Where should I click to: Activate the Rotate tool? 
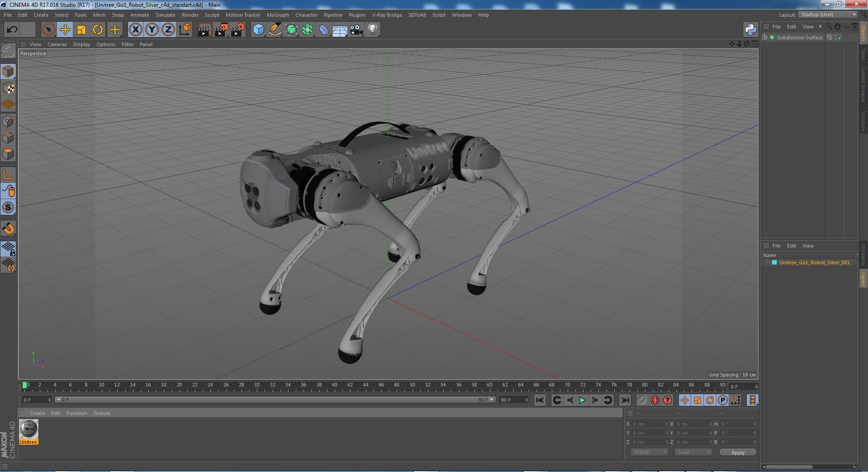pyautogui.click(x=98, y=30)
